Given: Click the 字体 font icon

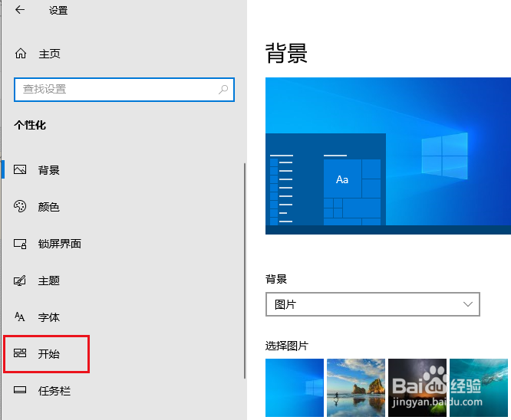Looking at the screenshot, I should point(19,317).
